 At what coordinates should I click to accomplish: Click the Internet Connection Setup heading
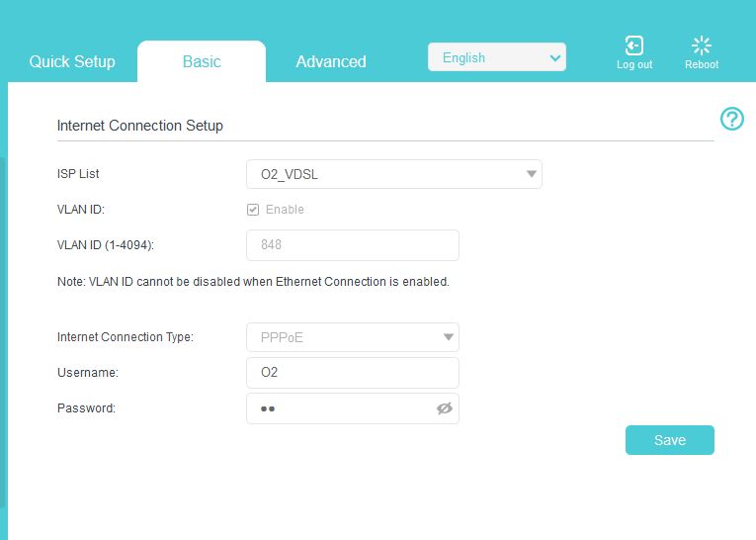140,126
